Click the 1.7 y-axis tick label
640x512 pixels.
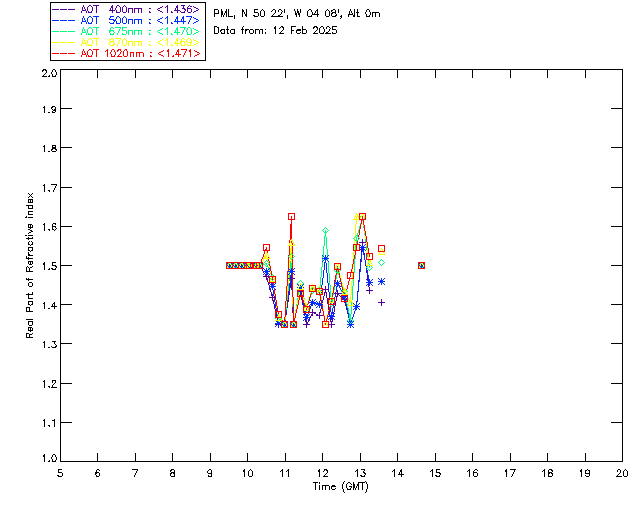coord(49,188)
